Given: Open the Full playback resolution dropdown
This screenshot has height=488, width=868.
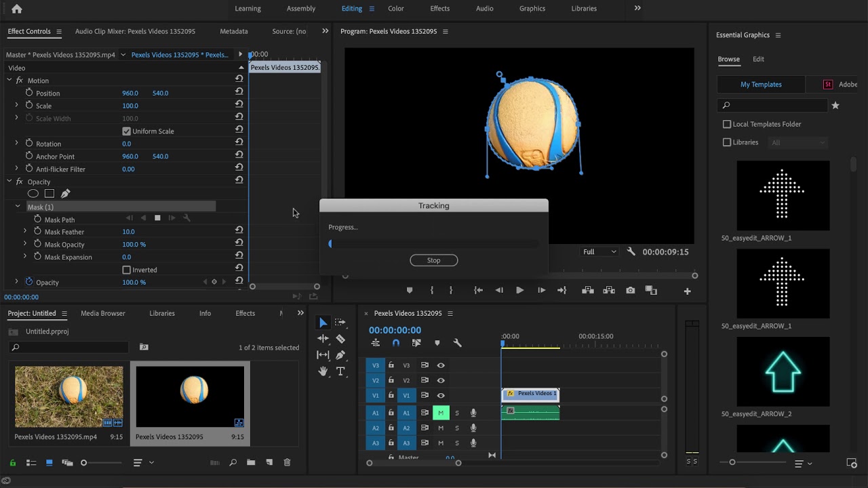Looking at the screenshot, I should (x=600, y=251).
